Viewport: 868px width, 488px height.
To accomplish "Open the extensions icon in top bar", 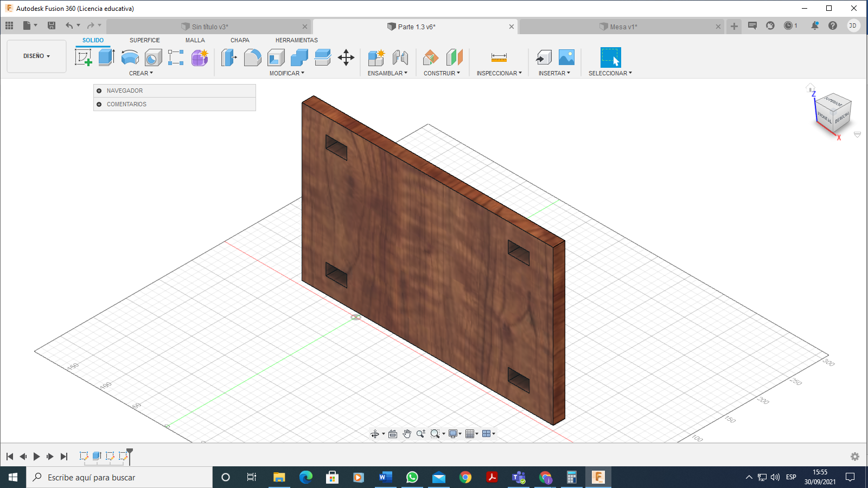I will (x=770, y=25).
